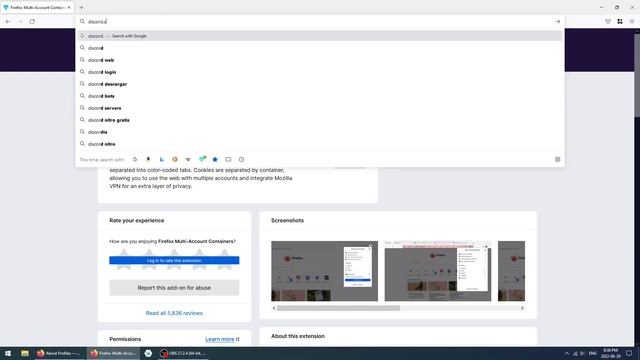Open the second extension screenshot thumbnail

coord(438,271)
